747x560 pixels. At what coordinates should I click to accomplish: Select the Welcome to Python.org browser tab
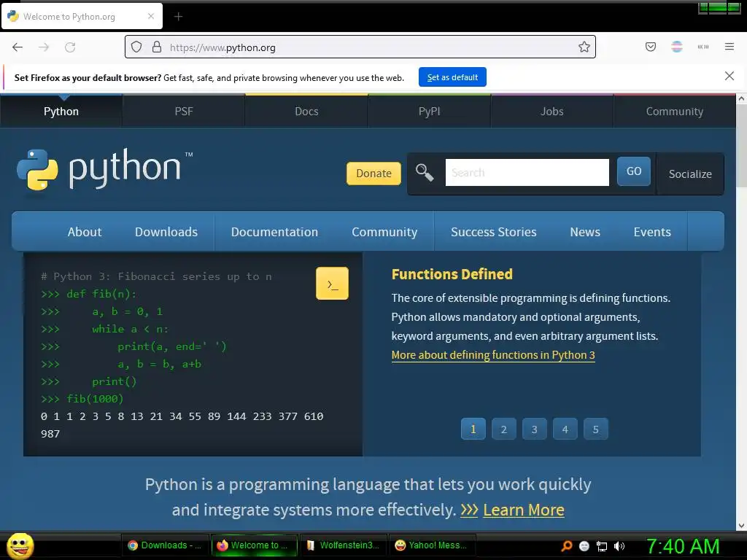click(x=82, y=16)
